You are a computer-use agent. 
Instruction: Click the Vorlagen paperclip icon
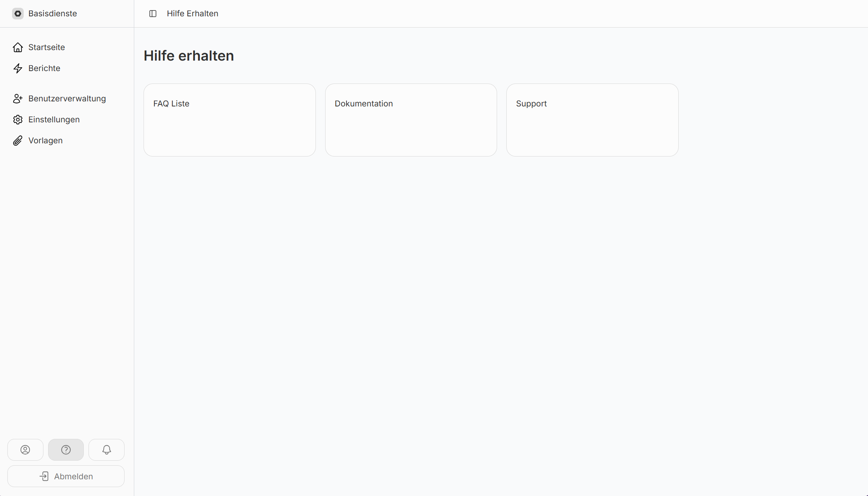pos(18,141)
